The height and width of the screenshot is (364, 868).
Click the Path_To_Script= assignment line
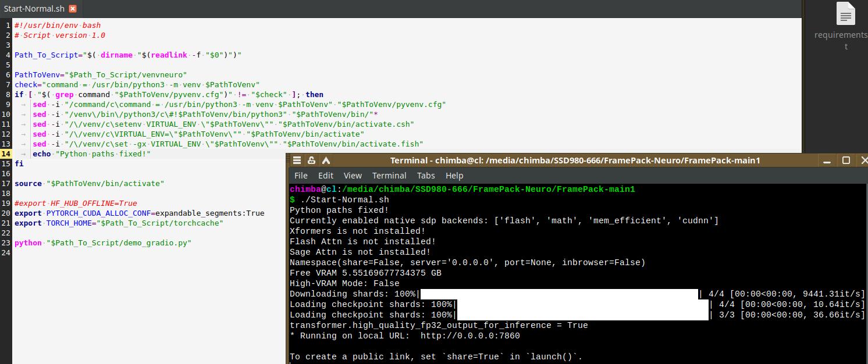coord(128,55)
